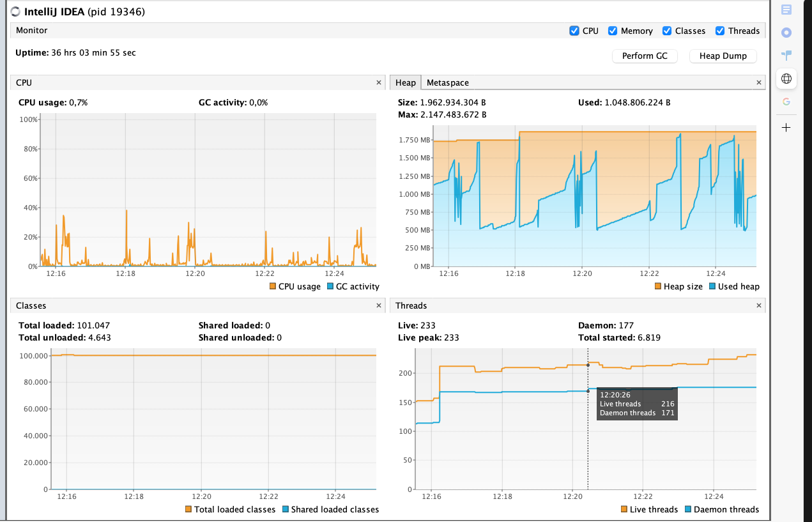Click the CPU usage 0,7% label

click(x=53, y=102)
